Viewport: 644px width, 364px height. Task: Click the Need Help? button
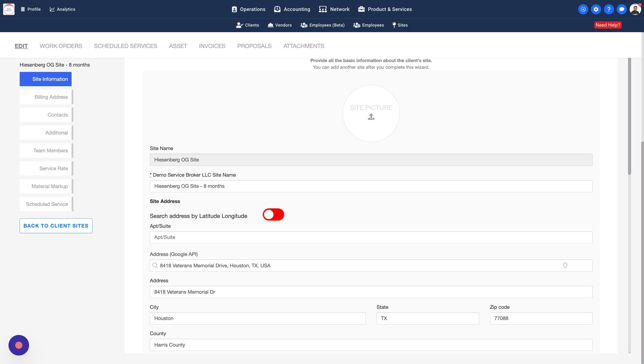608,25
